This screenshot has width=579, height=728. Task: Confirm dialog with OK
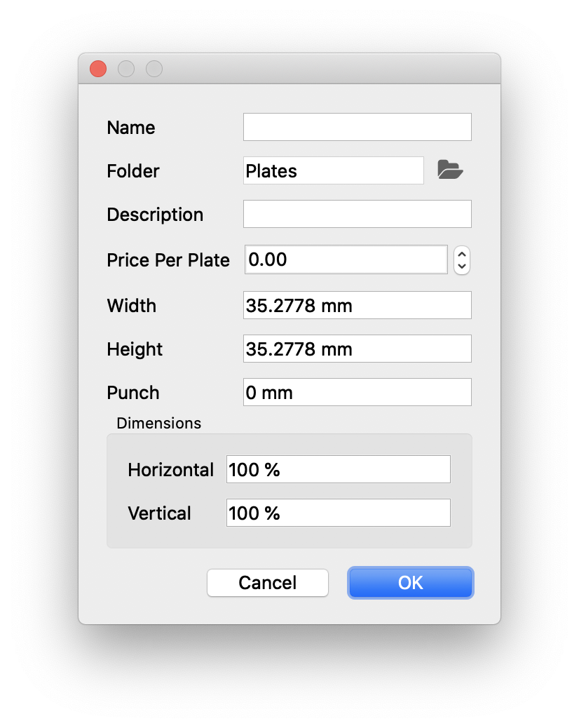411,583
